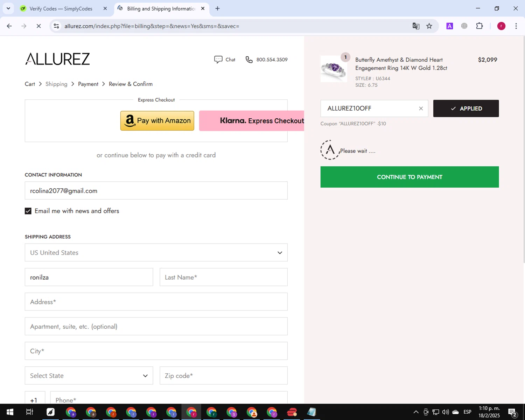Open the Windows notification center
The image size is (525, 420).
pos(512,412)
